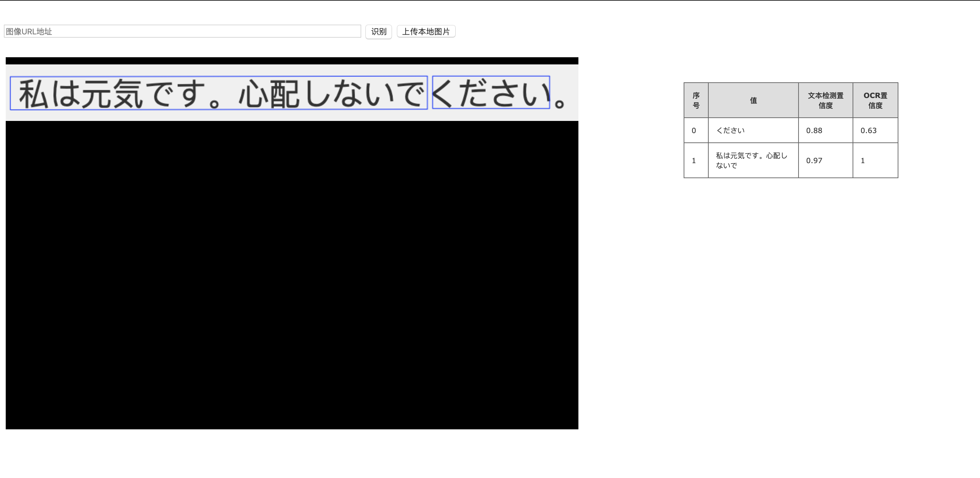Image resolution: width=980 pixels, height=478 pixels.
Task: Select the detected text box ください
Action: [x=491, y=92]
